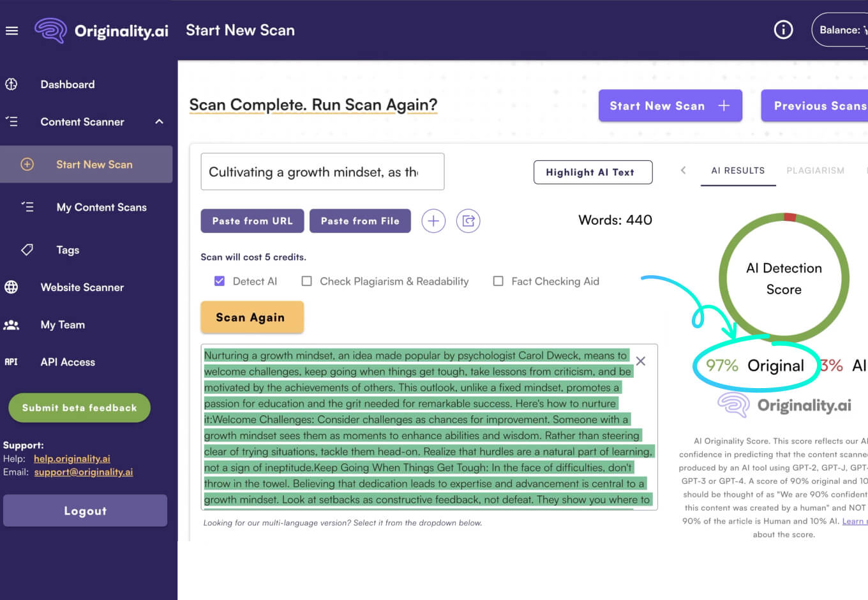The height and width of the screenshot is (600, 868).
Task: Click the API icon in sidebar
Action: pos(11,362)
